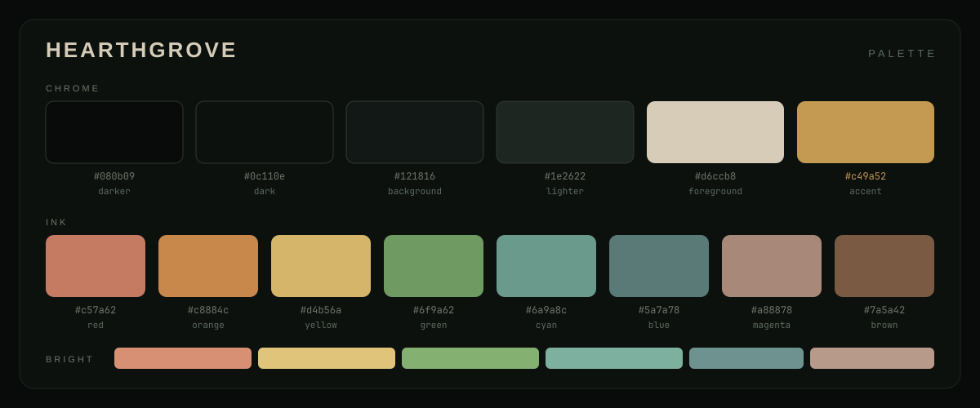Click the 'magenta' name label
This screenshot has width=980, height=408.
click(x=772, y=326)
